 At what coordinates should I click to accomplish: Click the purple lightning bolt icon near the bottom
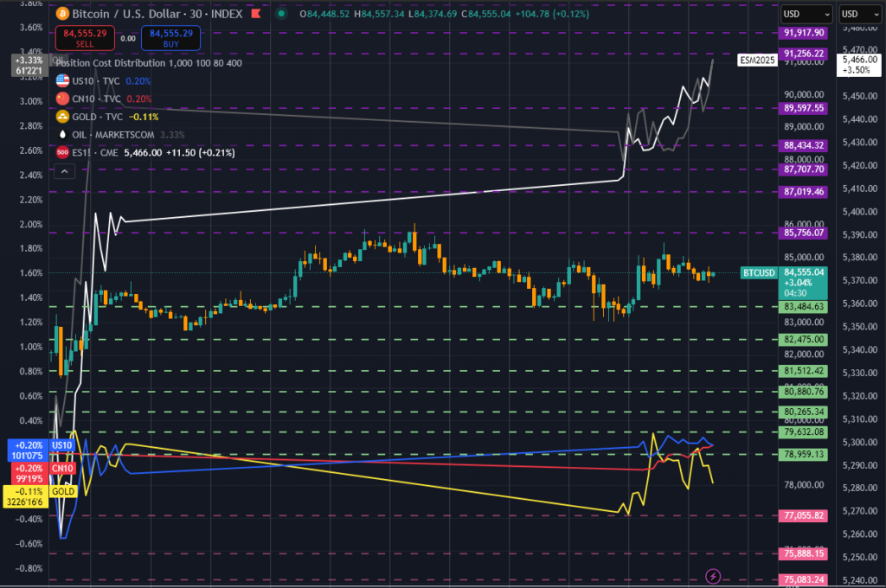point(712,576)
